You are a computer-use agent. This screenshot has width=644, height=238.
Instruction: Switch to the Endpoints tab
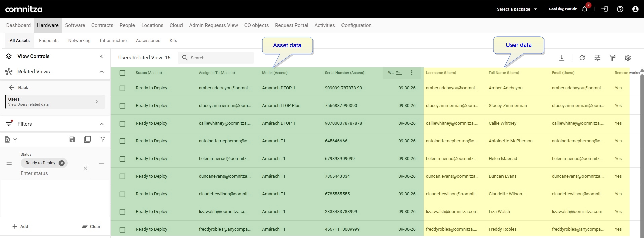(49, 41)
